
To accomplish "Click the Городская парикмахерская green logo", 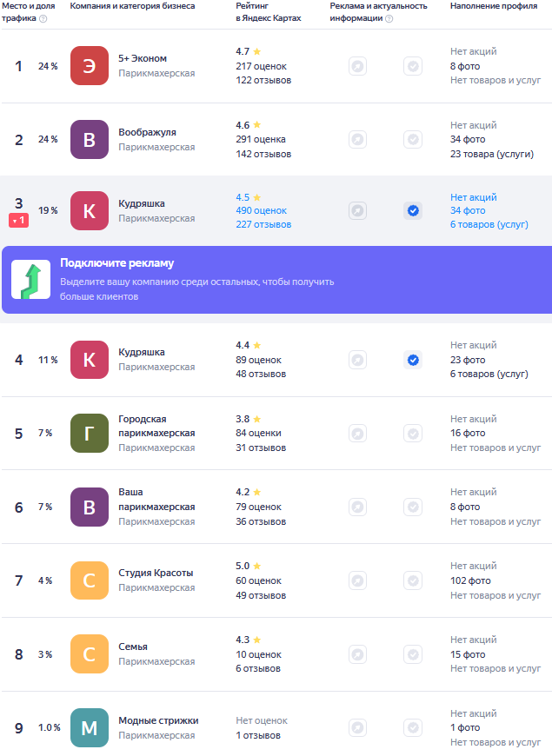I will (x=90, y=433).
